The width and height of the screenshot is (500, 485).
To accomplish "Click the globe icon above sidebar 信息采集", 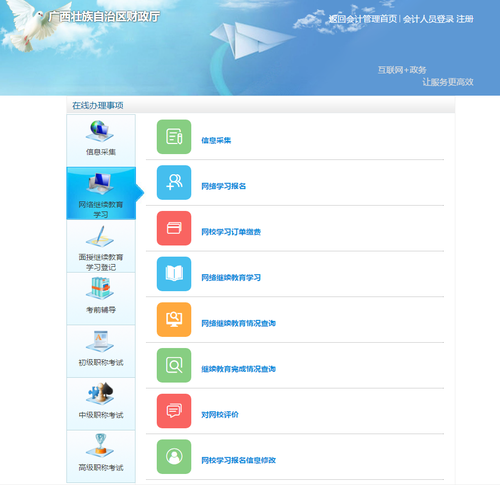I will (100, 131).
